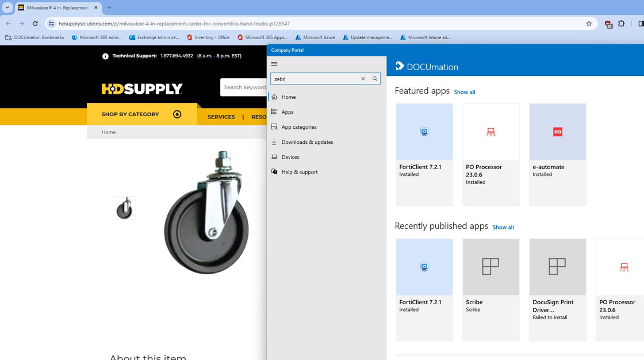Click the Technical Support info icon

[105, 56]
